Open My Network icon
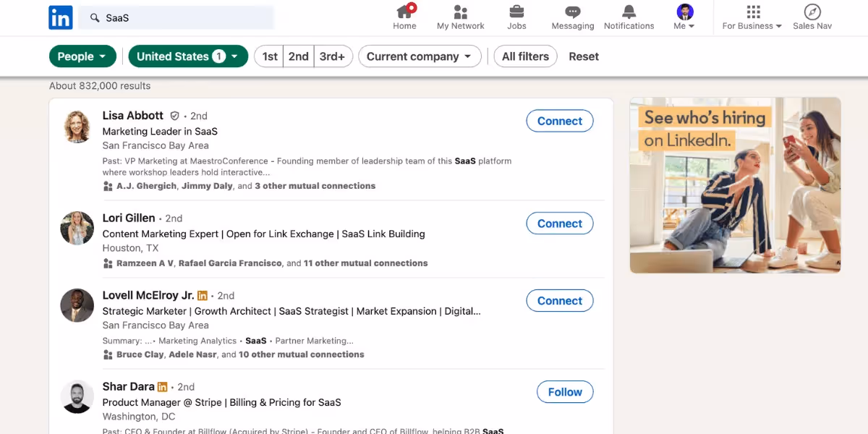 (x=461, y=12)
